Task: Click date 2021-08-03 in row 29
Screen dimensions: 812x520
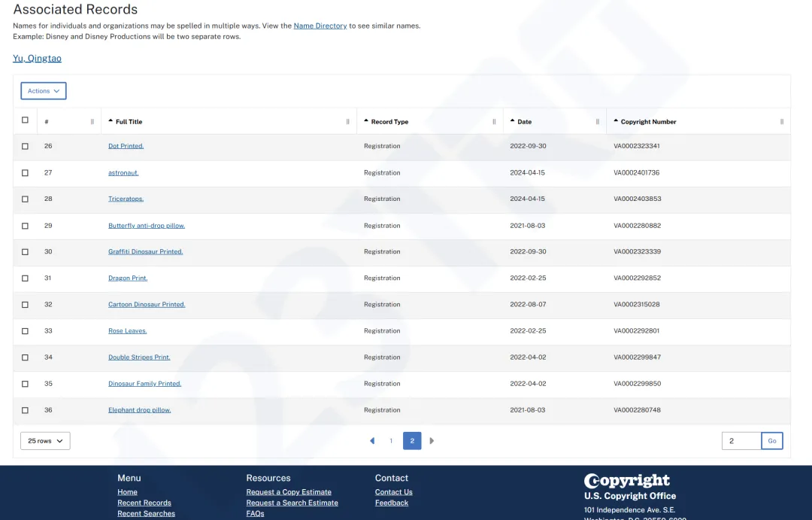Action: coord(527,226)
